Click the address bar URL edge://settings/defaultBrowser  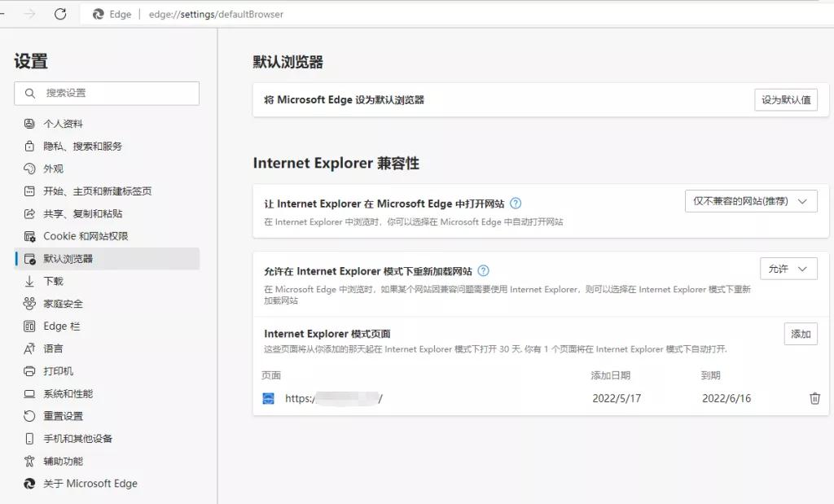[x=216, y=15]
